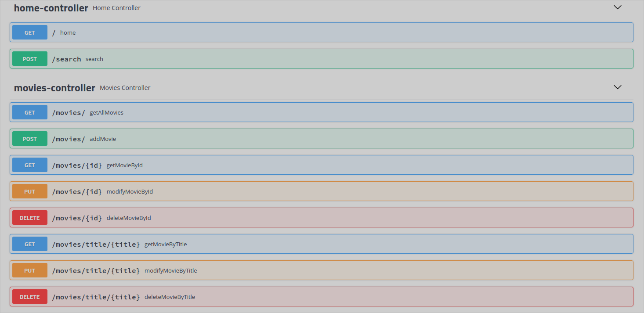
Task: Click the GET badge for getAllMovies
Action: [x=30, y=112]
